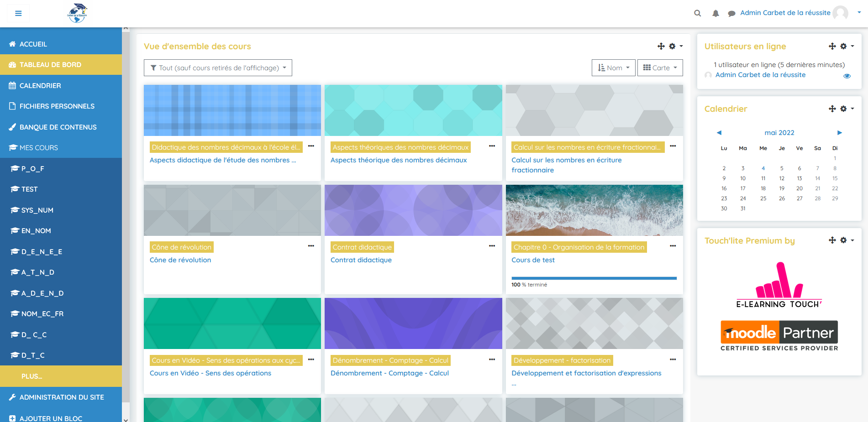Click the move icon of Vue d'ensemble des cours block

coord(661,46)
